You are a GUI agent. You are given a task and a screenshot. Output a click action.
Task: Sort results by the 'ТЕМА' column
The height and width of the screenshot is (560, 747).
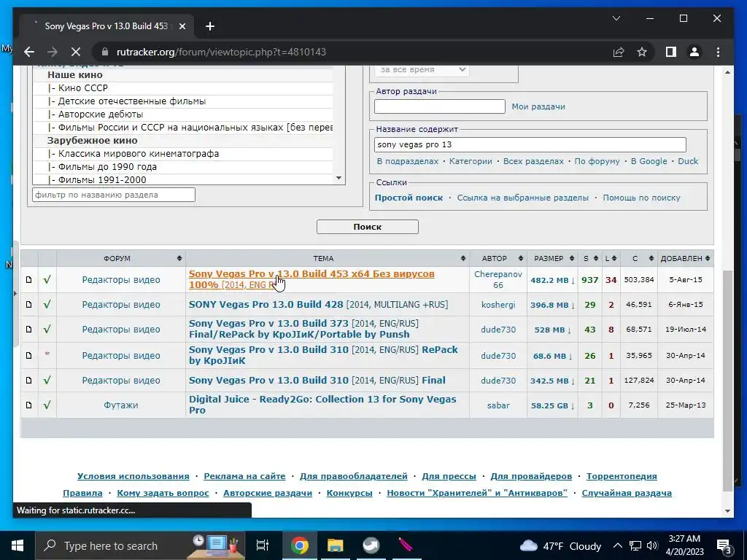328,258
